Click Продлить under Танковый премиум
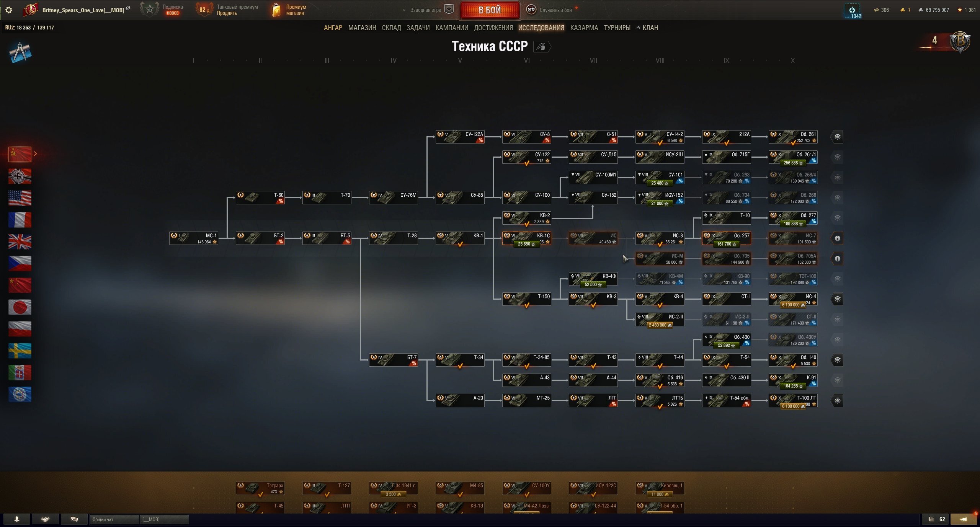The width and height of the screenshot is (980, 527). (x=227, y=13)
